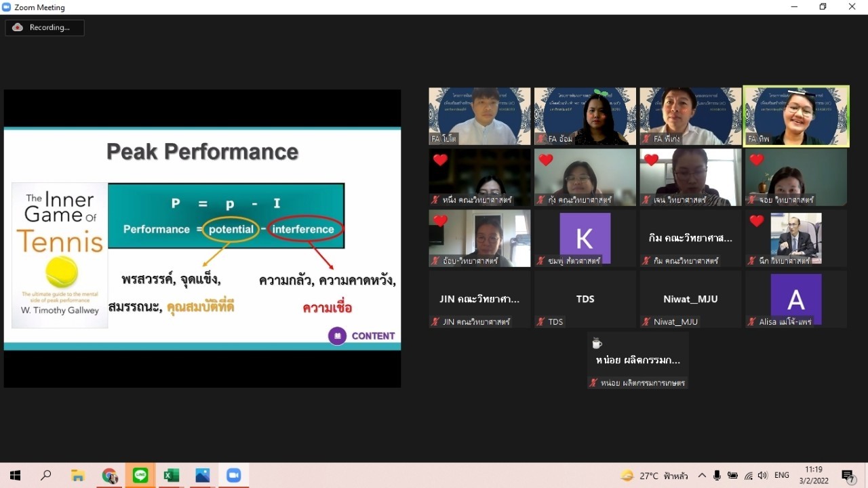Click muted mic icon beside JIN คณะวิทยาศาสตร์ label
868x488 pixels.
point(435,322)
